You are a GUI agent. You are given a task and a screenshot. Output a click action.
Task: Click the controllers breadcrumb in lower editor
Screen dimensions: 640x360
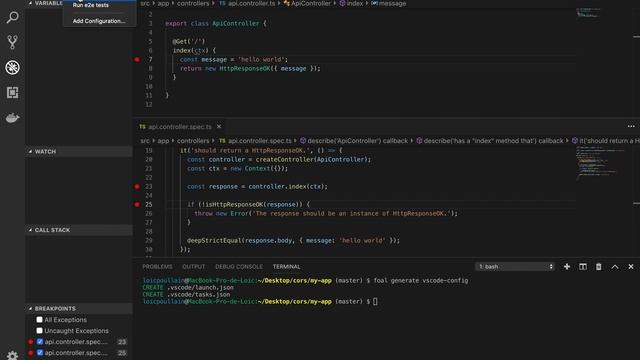[x=193, y=141]
